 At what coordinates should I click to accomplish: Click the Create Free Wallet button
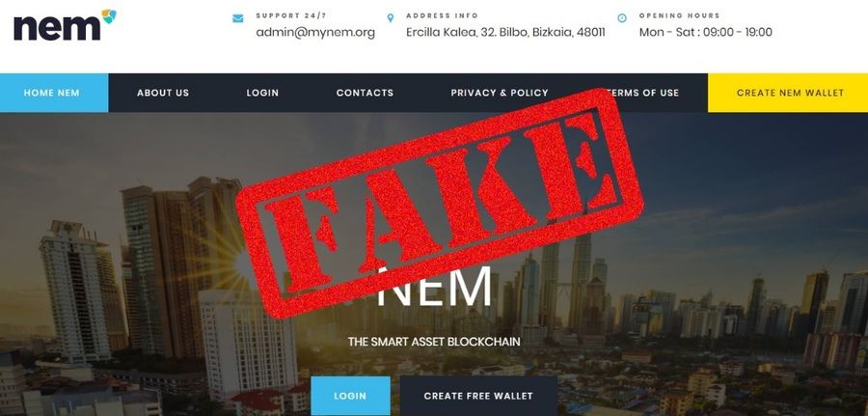(478, 396)
